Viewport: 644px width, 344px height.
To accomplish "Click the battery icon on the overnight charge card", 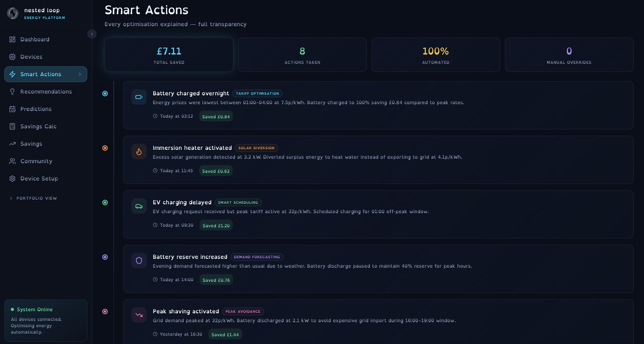I will 139,97.
